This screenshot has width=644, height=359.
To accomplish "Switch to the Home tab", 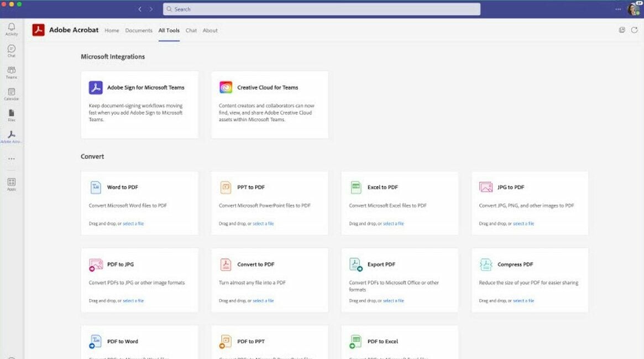I will point(112,30).
